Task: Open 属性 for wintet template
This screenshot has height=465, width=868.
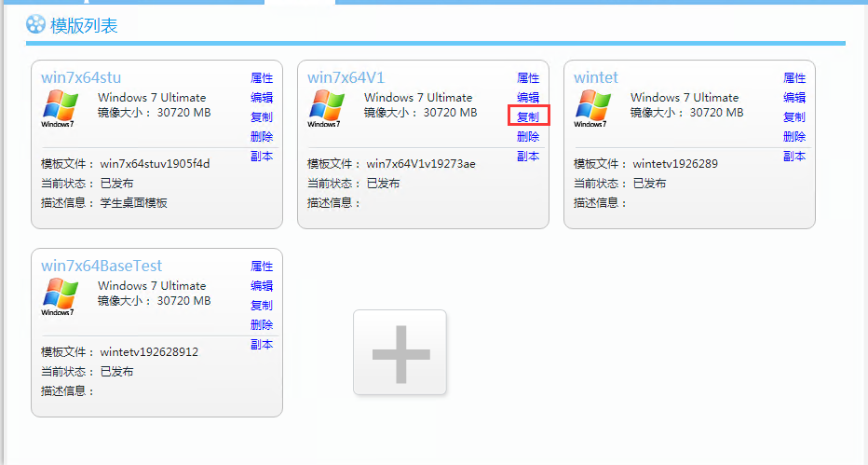Action: tap(794, 78)
